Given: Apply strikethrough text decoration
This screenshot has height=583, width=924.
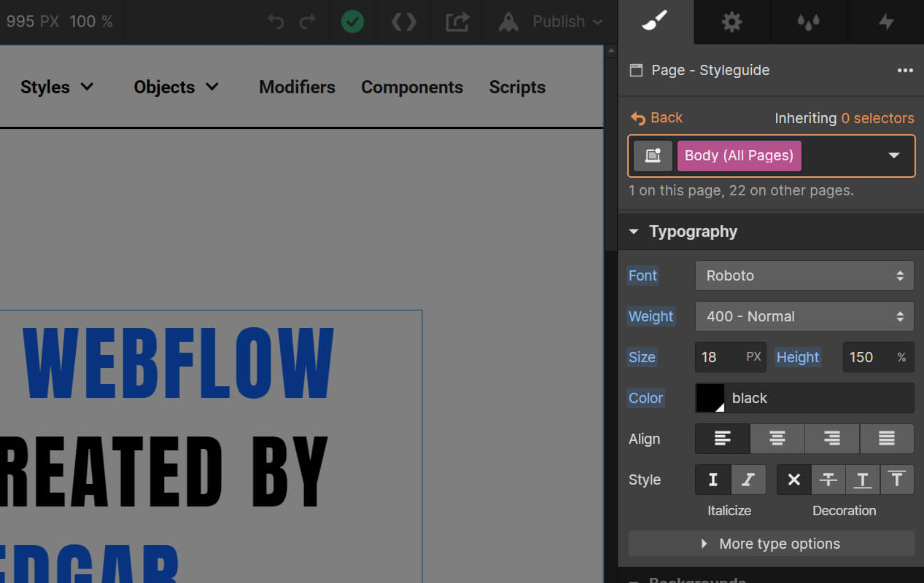Looking at the screenshot, I should [828, 480].
